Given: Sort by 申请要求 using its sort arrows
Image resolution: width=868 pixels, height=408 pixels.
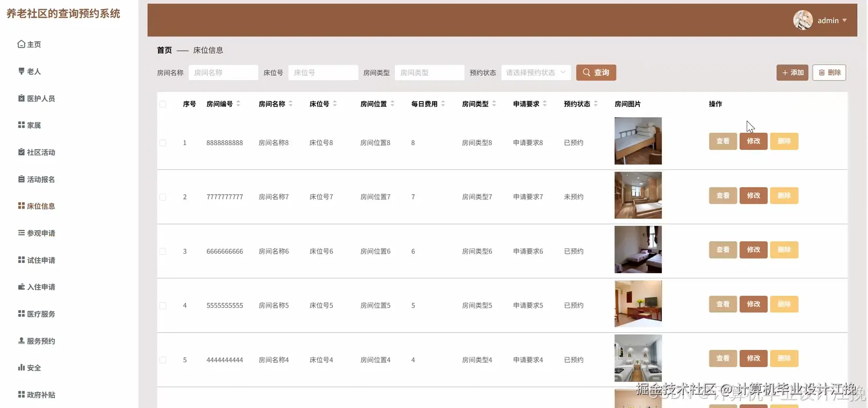Looking at the screenshot, I should coord(545,104).
